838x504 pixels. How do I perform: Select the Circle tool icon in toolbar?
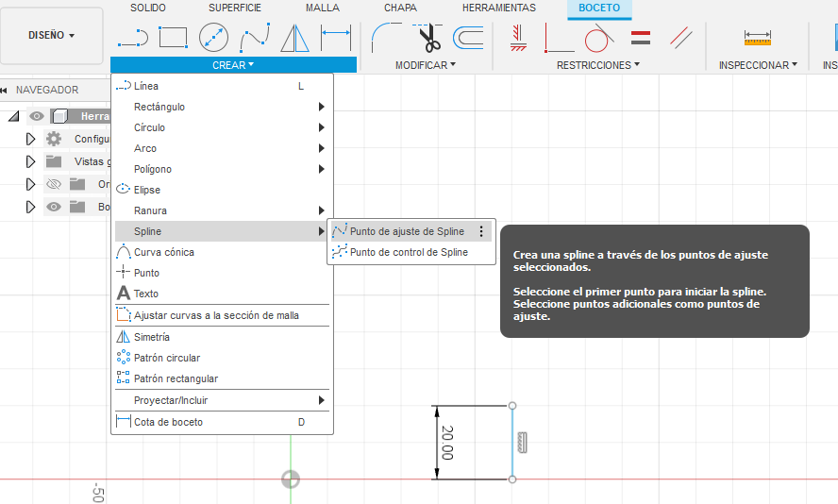pos(214,38)
